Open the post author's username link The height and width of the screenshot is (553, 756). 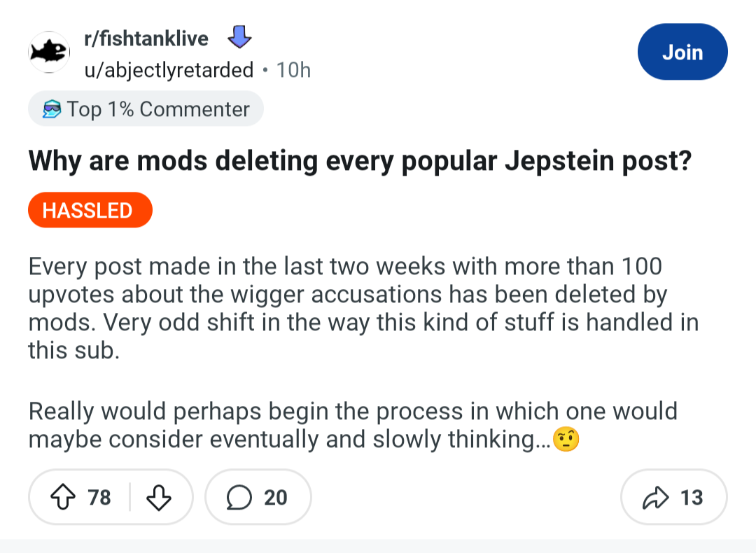[168, 70]
